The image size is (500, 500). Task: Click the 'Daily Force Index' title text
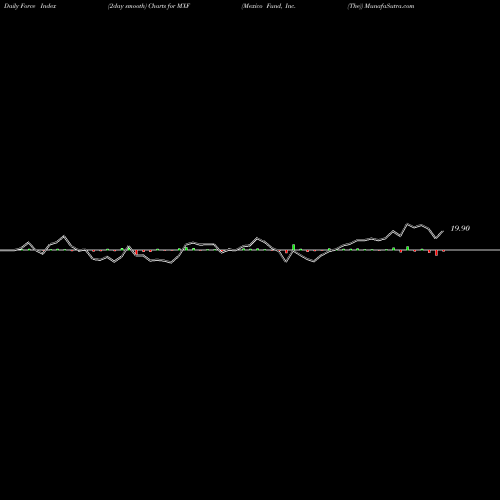(30, 6)
